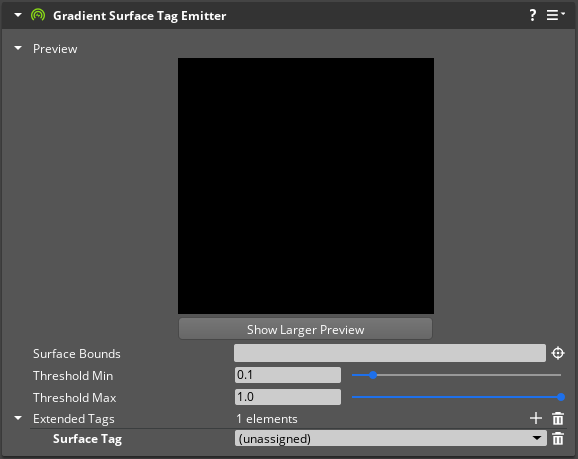Click the Threshold Max slider handle
Viewport: 578px width, 459px height.
[561, 397]
